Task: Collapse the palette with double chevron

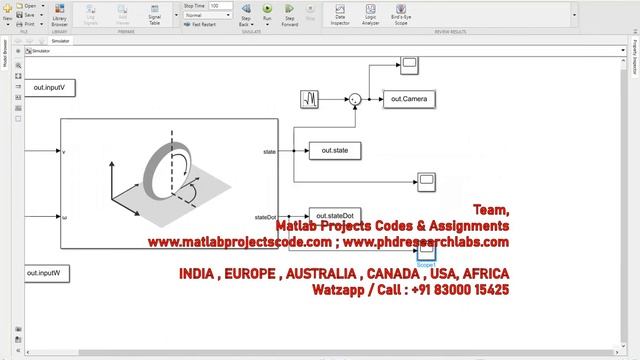Action: click(18, 350)
